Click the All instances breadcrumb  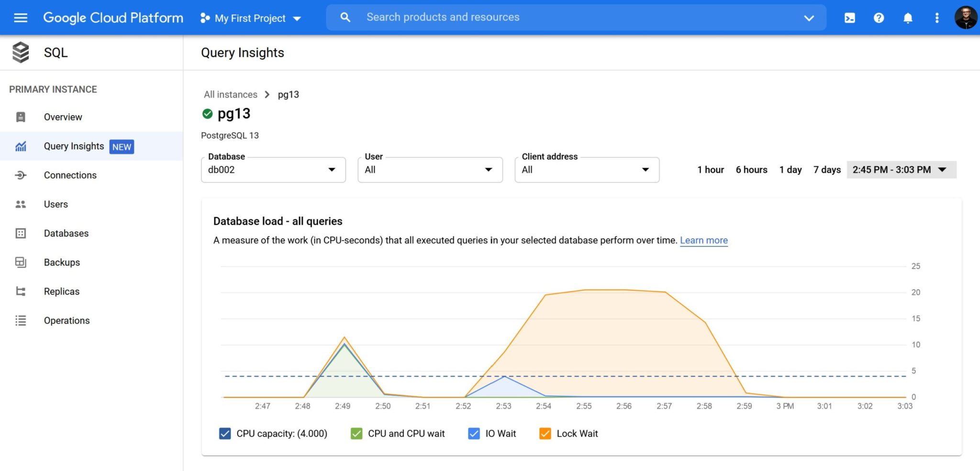click(x=231, y=95)
